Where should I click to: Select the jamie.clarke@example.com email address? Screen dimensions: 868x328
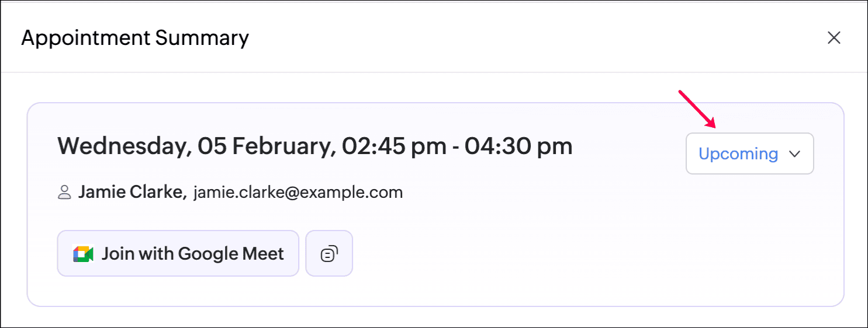(298, 193)
